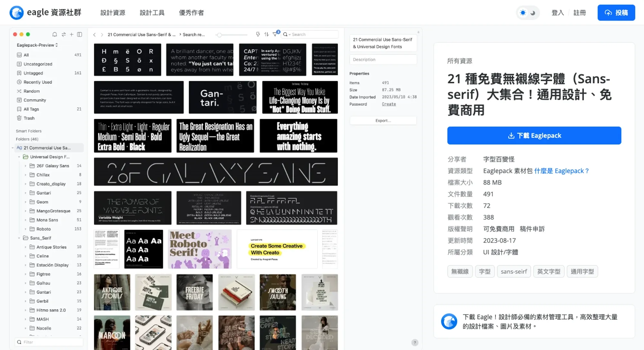Viewport: 644px width, 350px height.
Task: Open the Eaglepack-Preview library dropdown
Action: (x=37, y=45)
